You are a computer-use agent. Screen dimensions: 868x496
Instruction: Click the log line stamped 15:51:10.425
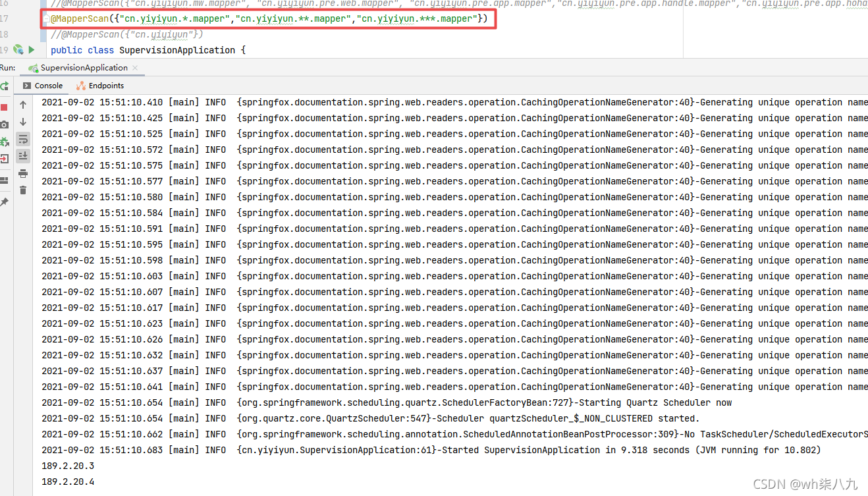[x=454, y=118]
